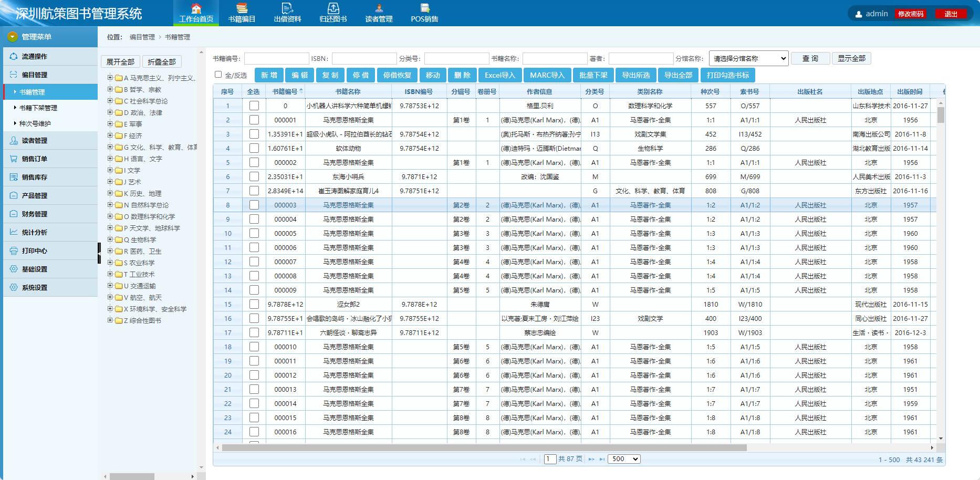This screenshot has width=980, height=480.
Task: Open the POS销售 icon
Action: pos(425,8)
